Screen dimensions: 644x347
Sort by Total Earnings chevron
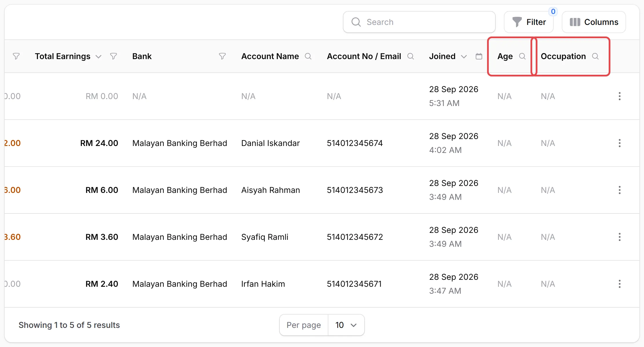[x=98, y=56]
